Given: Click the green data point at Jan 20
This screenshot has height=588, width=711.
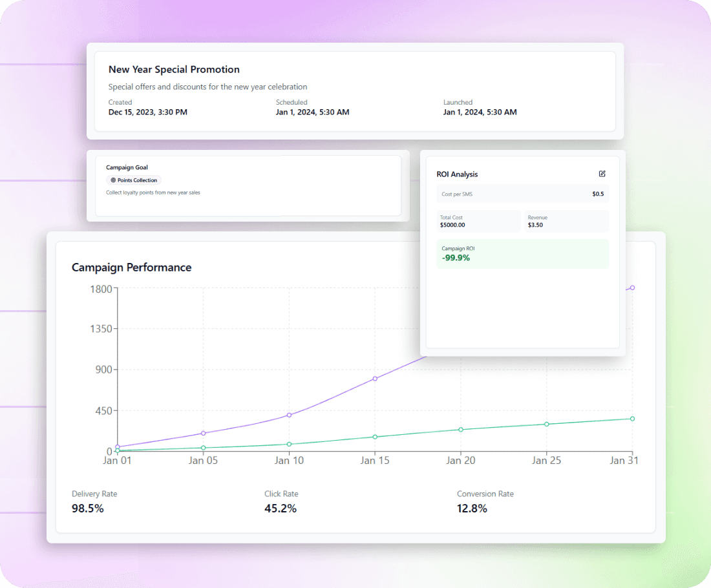Looking at the screenshot, I should click(461, 429).
